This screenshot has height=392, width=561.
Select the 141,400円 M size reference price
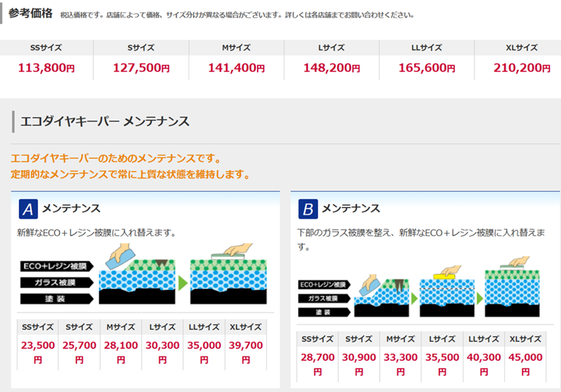coord(236,68)
